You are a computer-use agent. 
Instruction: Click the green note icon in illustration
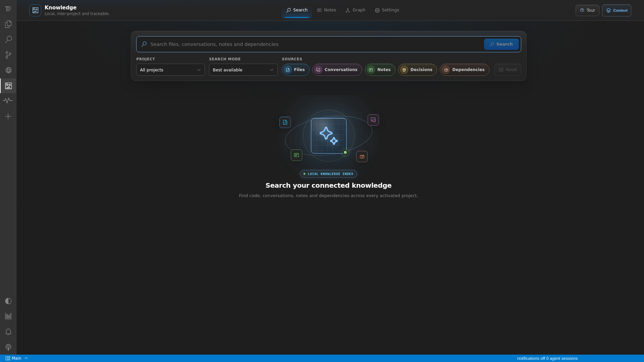(297, 155)
